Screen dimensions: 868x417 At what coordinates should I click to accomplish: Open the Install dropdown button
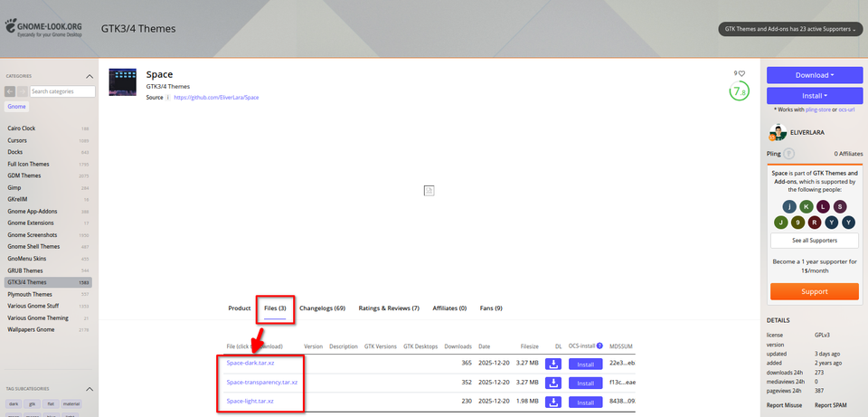(815, 96)
